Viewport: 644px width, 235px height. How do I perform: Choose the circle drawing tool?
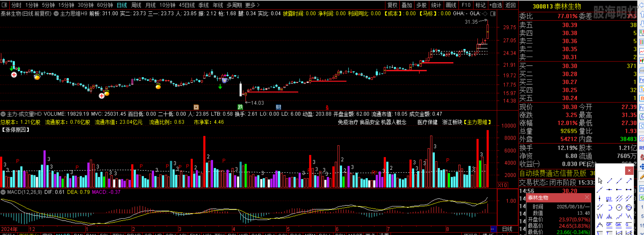(619, 207)
